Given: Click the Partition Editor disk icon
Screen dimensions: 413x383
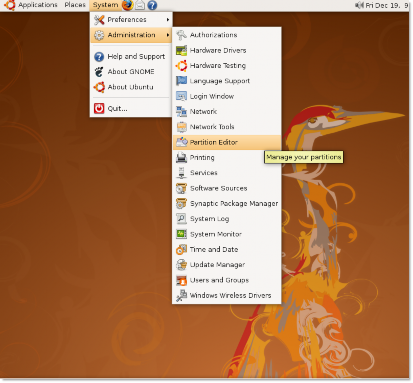Looking at the screenshot, I should [181, 142].
